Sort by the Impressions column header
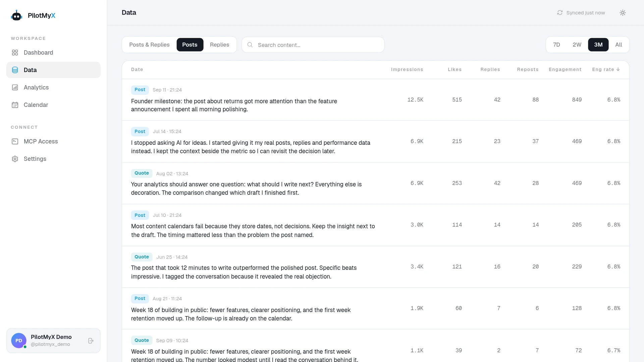This screenshot has height=362, width=644. pos(407,70)
